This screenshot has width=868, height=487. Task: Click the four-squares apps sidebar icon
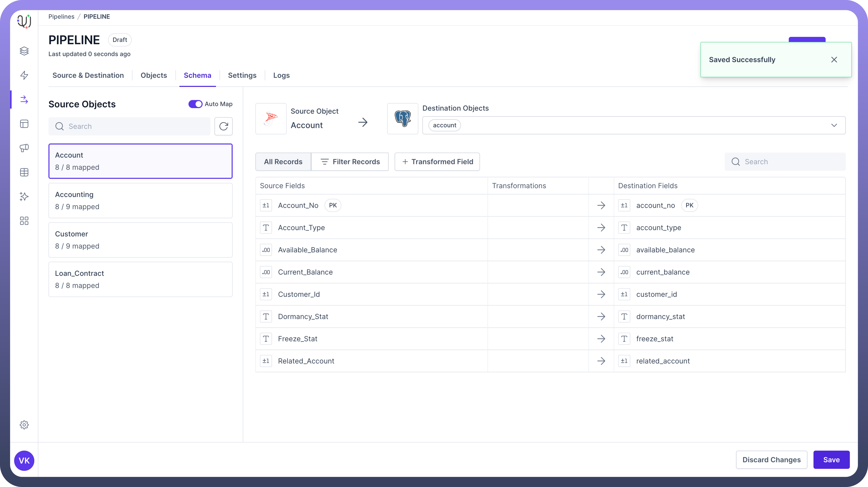click(x=24, y=221)
